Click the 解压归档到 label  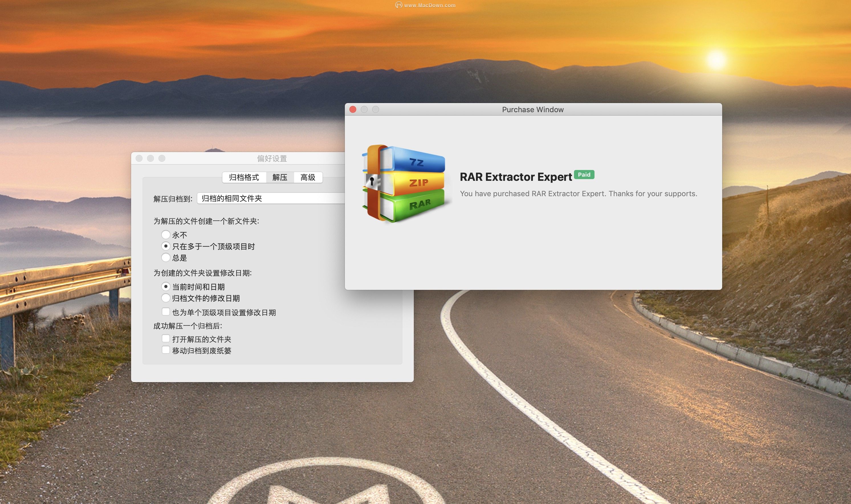(x=173, y=199)
